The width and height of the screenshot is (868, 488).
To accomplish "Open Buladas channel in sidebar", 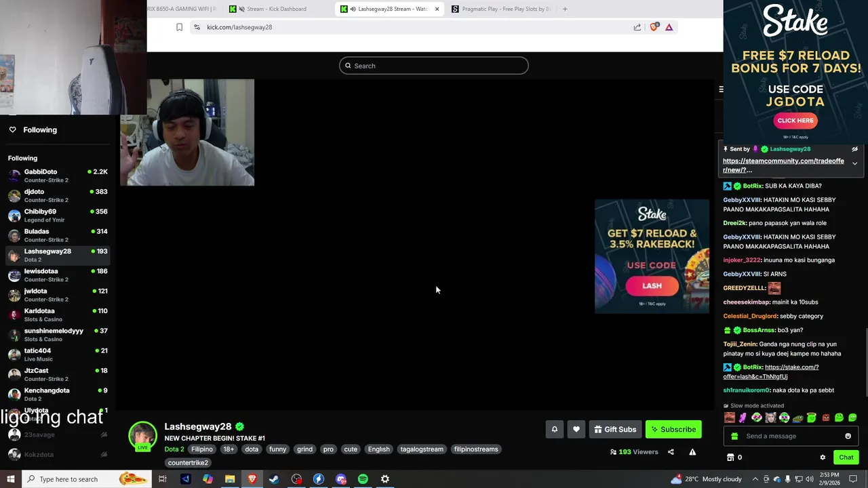I will pyautogui.click(x=58, y=235).
